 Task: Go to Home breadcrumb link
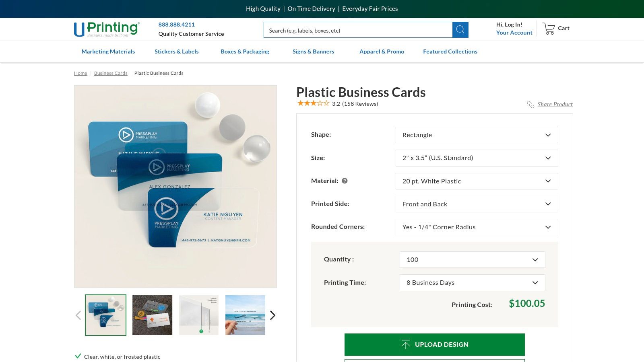tap(80, 73)
